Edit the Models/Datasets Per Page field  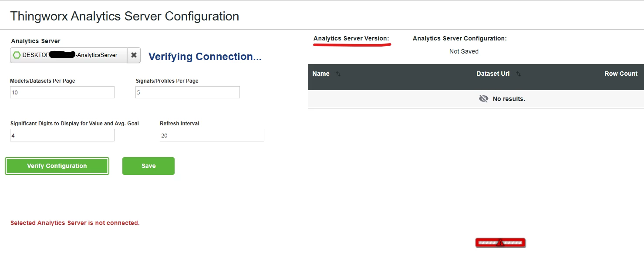point(62,92)
